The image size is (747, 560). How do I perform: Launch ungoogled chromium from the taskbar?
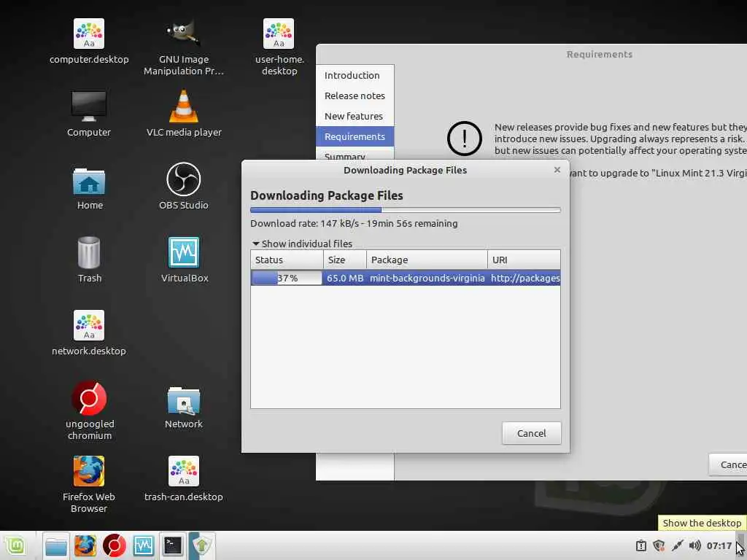(x=115, y=545)
